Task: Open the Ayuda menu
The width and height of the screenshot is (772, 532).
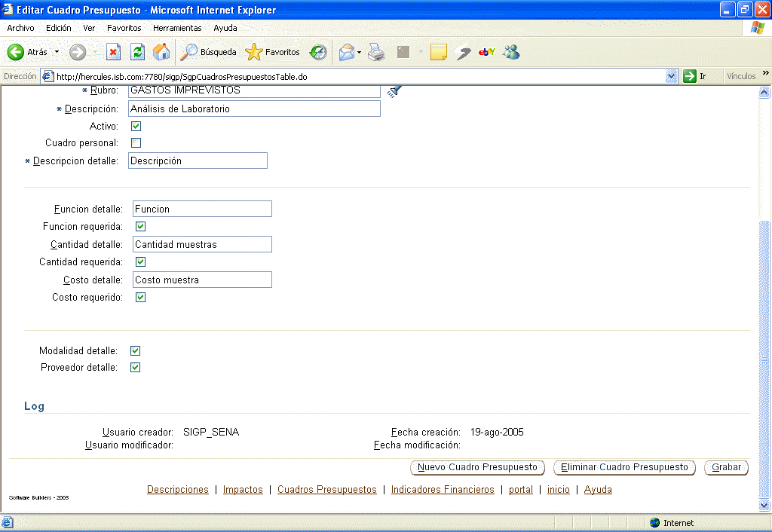Action: pos(225,28)
